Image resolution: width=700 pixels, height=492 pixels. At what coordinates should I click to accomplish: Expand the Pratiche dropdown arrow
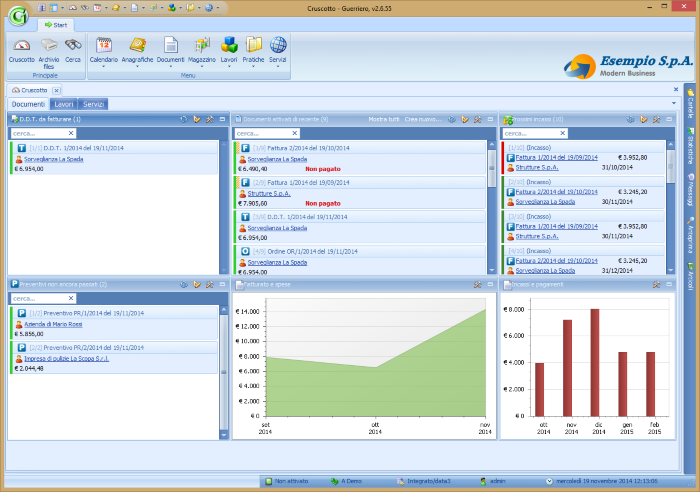[253, 67]
